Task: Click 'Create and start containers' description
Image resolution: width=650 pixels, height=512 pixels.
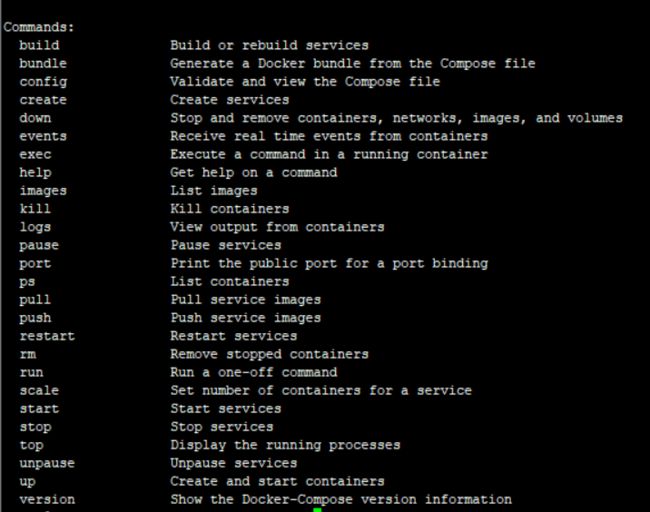Action: click(x=277, y=481)
